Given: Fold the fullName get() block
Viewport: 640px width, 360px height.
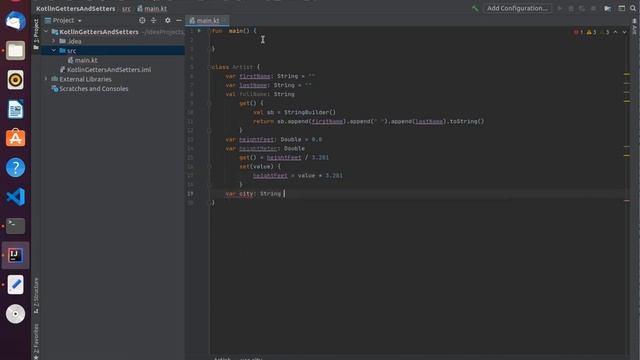Looking at the screenshot, I should [209, 103].
